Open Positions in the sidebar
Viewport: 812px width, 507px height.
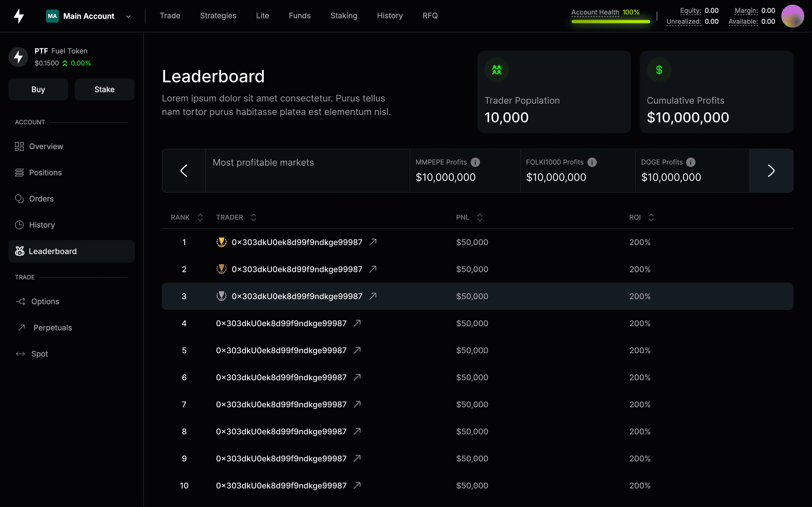pos(45,173)
